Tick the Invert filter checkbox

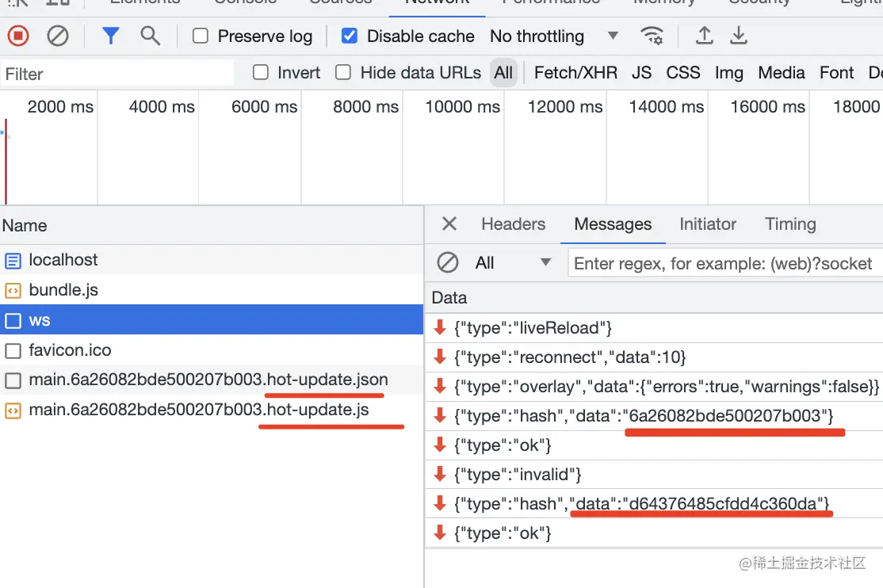[x=260, y=72]
